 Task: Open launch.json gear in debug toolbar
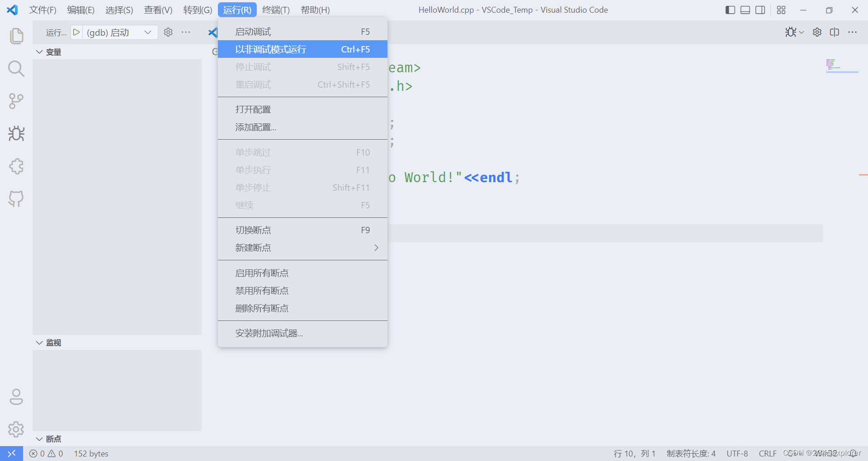[168, 32]
